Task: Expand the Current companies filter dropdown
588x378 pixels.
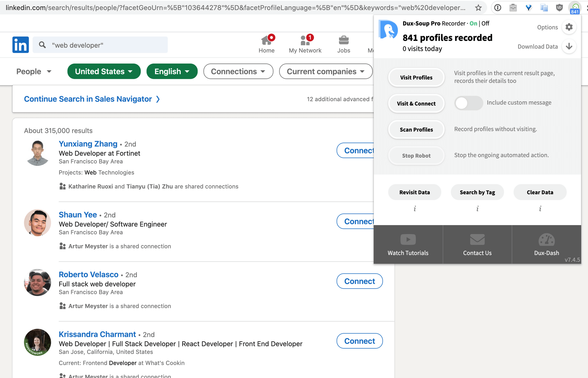Action: click(x=326, y=71)
